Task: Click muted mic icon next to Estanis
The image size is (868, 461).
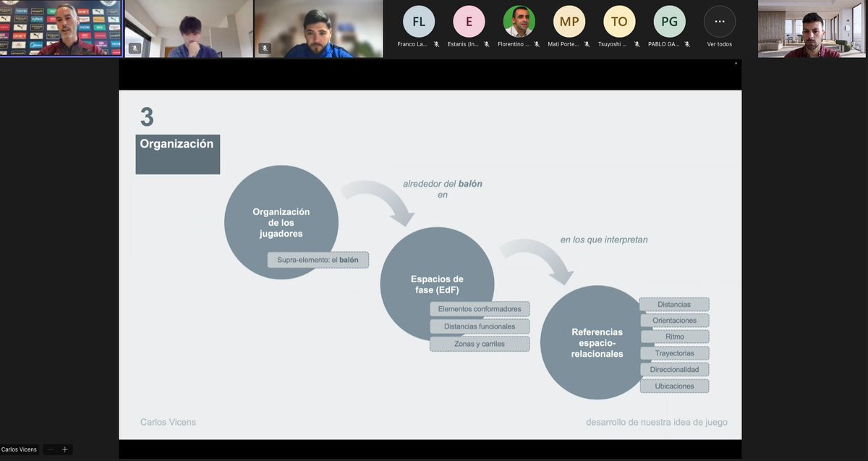Action: tap(486, 44)
